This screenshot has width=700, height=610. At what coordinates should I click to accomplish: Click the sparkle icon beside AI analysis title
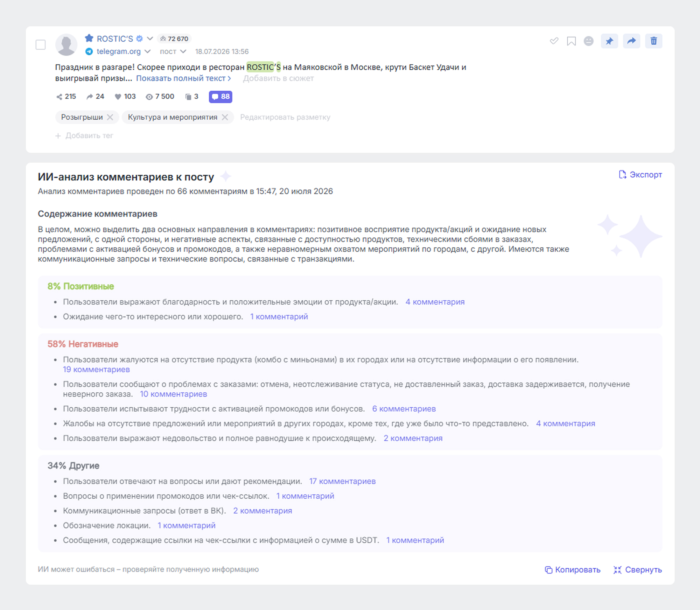point(225,176)
